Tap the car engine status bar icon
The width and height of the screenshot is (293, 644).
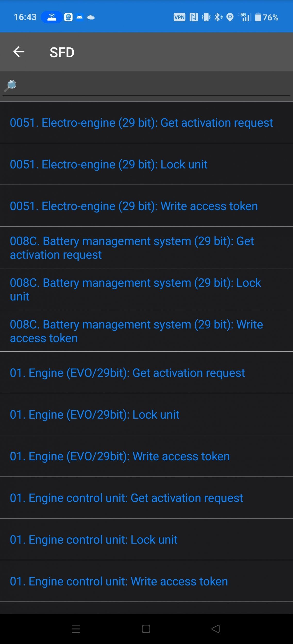[x=91, y=17]
